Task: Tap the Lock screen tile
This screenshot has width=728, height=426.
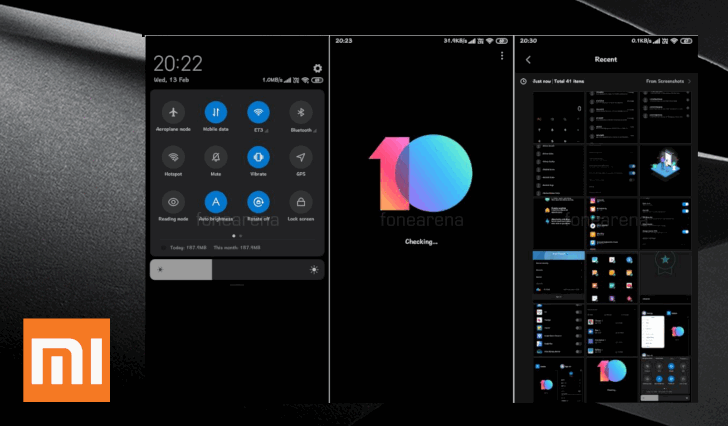Action: (x=301, y=202)
